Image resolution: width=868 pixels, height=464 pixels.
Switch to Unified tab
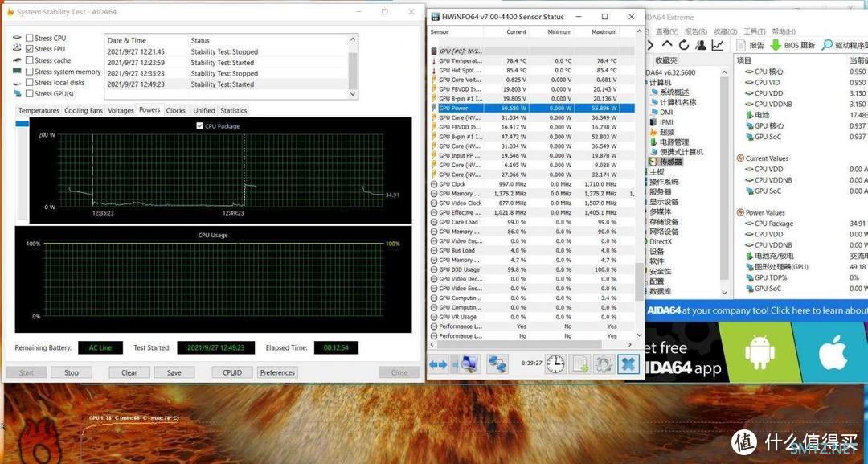(x=203, y=110)
